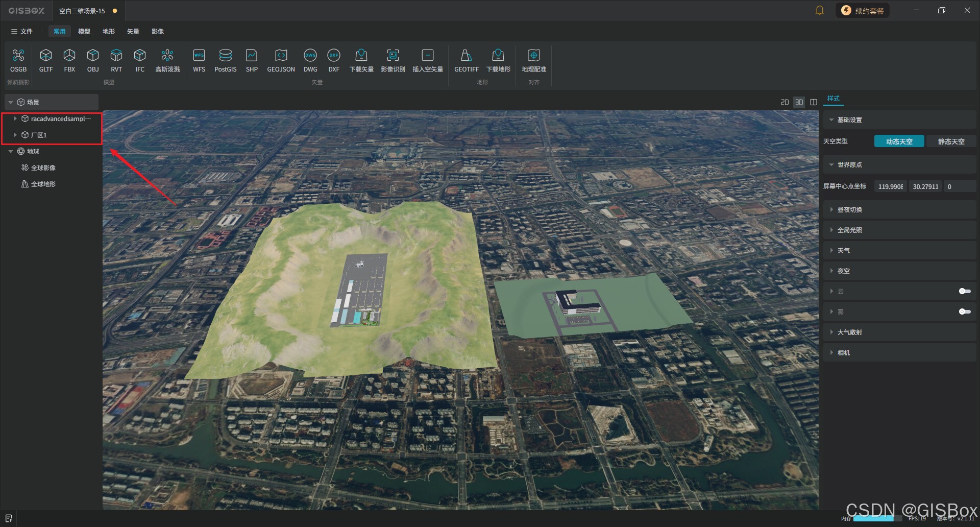Import a GEOTIFF terrain file
Viewport: 980px width, 527px height.
(x=467, y=60)
